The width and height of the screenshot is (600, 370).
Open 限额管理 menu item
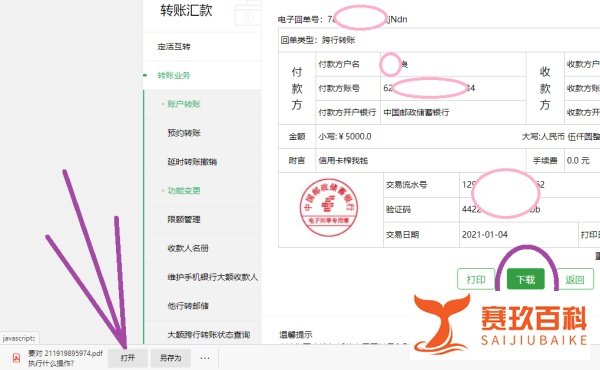[184, 219]
